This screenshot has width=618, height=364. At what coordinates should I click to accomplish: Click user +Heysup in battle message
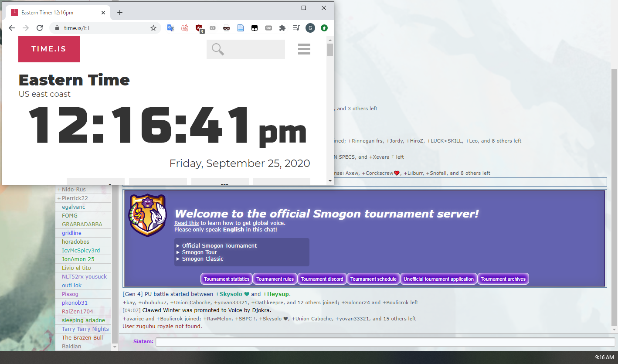pos(276,294)
